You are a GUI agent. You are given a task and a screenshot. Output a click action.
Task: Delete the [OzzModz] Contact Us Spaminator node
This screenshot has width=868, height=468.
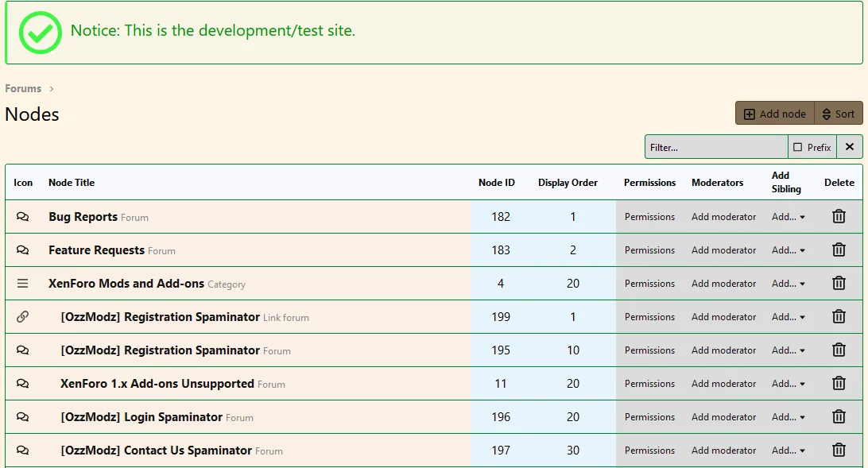(x=839, y=450)
